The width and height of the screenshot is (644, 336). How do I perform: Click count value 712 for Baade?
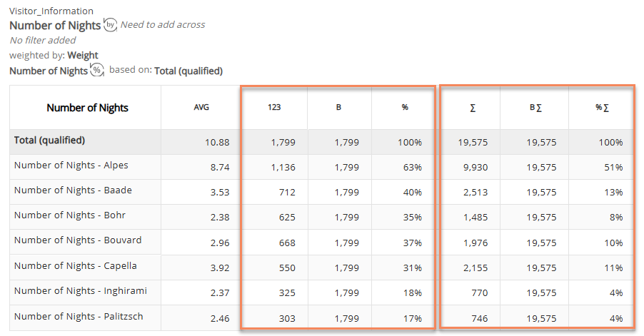click(287, 193)
